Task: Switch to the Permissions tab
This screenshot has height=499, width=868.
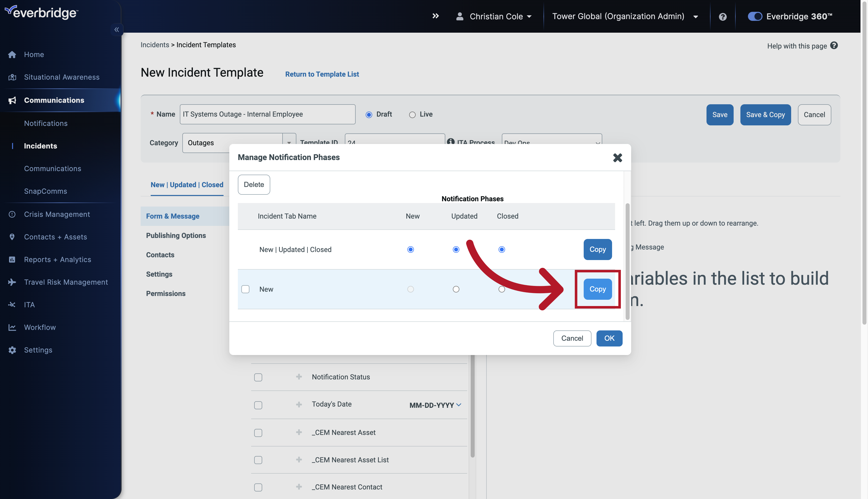Action: [166, 293]
